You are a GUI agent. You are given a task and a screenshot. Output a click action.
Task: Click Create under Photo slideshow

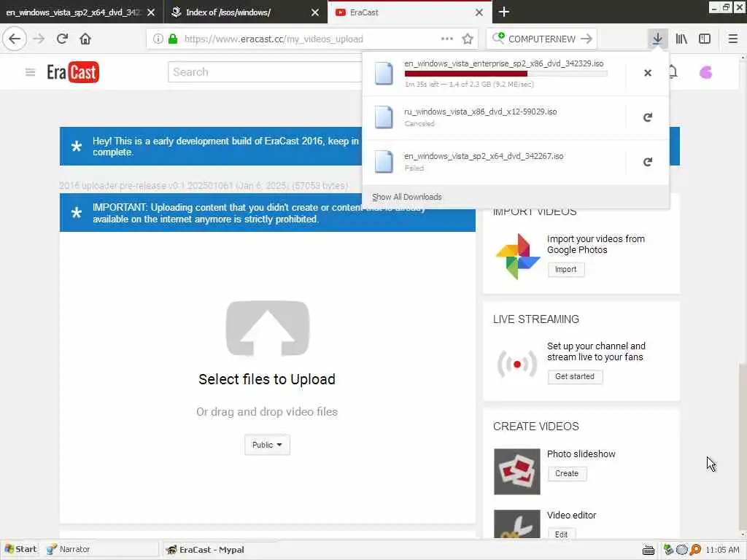pos(566,474)
